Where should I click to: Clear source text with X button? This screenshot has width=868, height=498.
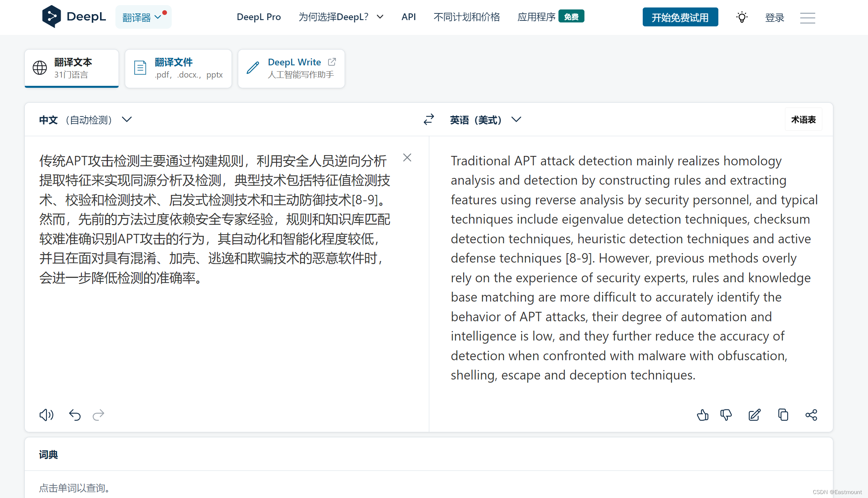tap(407, 158)
